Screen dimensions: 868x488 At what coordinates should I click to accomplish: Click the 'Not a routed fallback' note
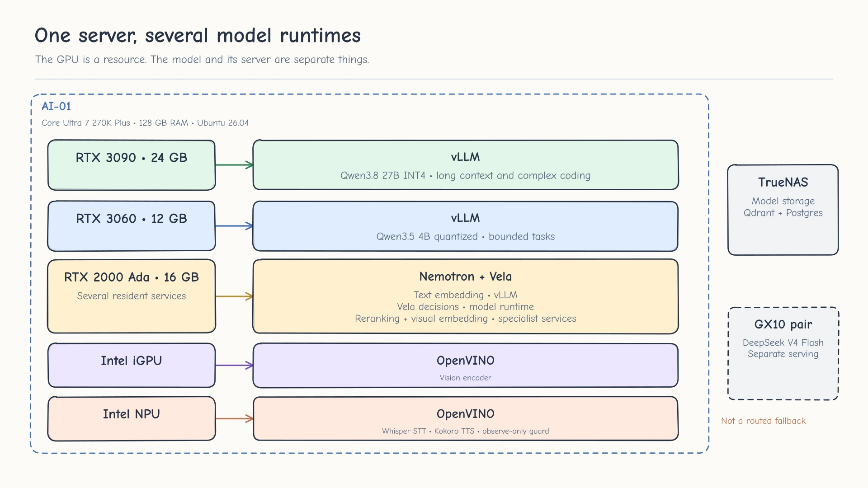[763, 421]
